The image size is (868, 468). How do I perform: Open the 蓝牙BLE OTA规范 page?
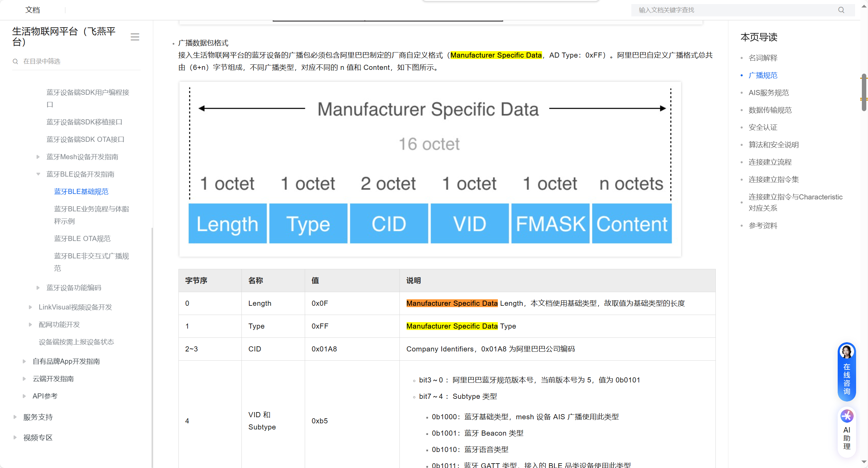(x=82, y=239)
